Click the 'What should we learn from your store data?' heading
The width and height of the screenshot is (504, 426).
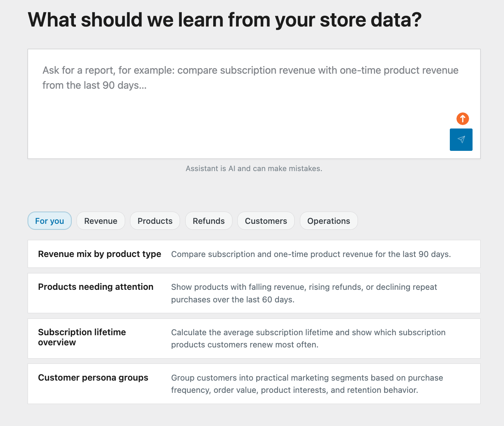pyautogui.click(x=225, y=20)
